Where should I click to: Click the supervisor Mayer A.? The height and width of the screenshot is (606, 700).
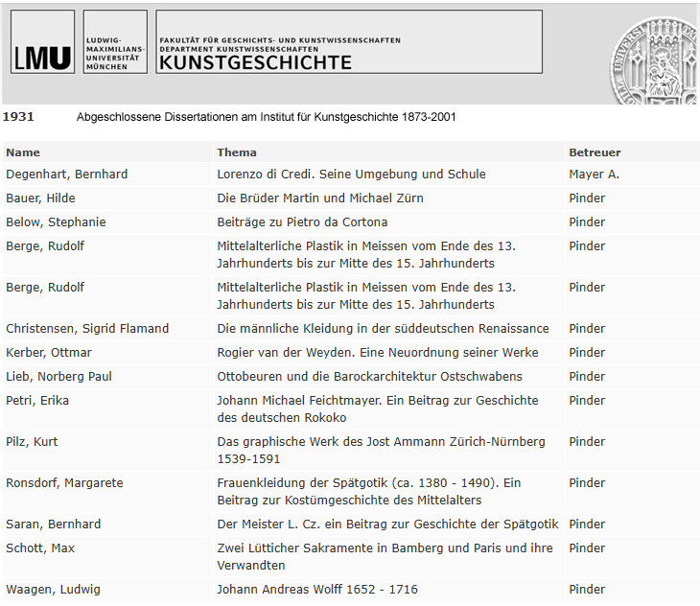[x=594, y=175]
